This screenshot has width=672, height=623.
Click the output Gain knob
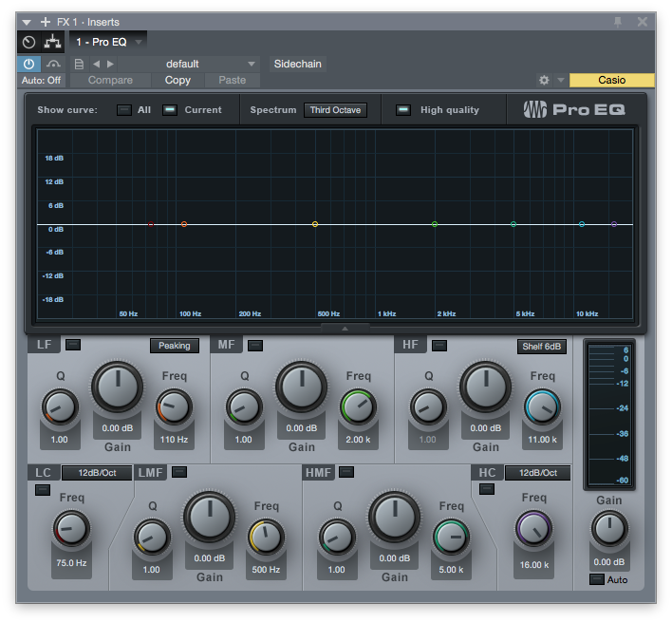(x=608, y=529)
